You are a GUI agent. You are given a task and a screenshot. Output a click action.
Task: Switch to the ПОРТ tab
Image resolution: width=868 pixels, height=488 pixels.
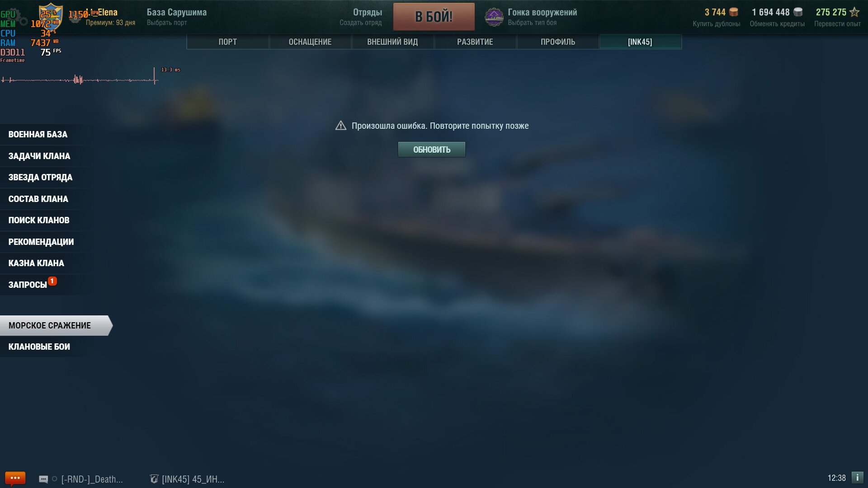(228, 42)
